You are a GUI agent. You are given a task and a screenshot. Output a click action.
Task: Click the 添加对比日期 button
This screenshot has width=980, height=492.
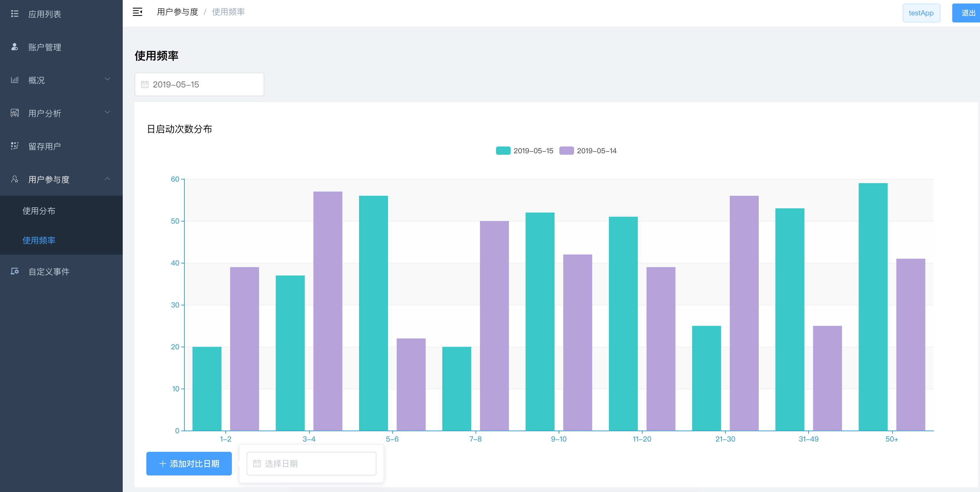click(189, 463)
